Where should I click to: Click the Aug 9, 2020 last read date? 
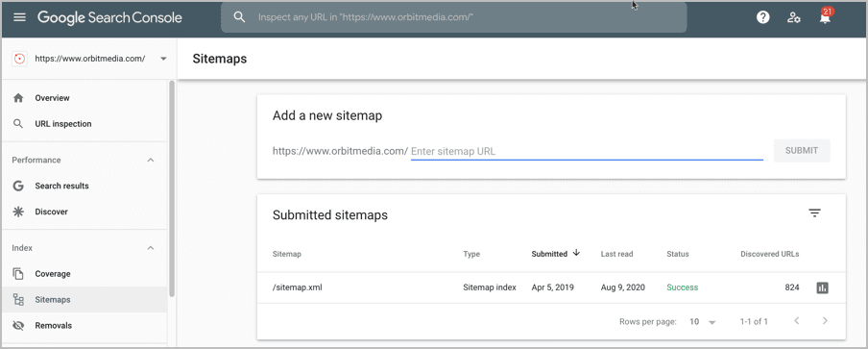(x=623, y=287)
